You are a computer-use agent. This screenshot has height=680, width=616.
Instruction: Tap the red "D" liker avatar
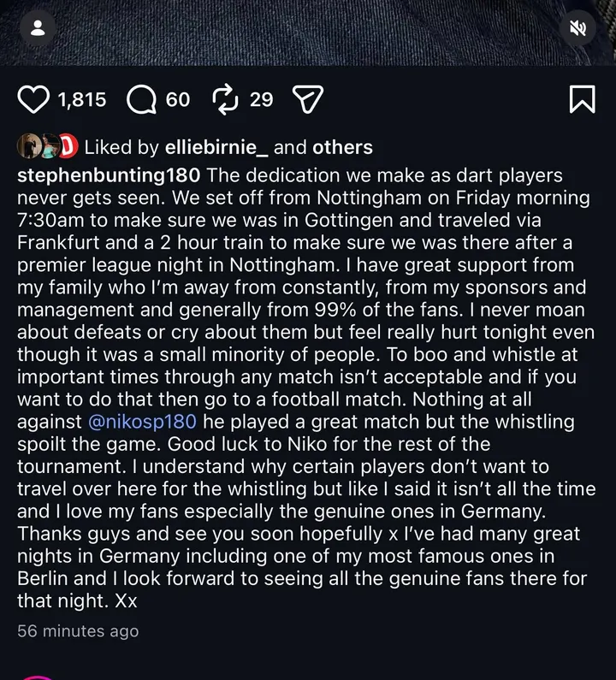pos(68,146)
